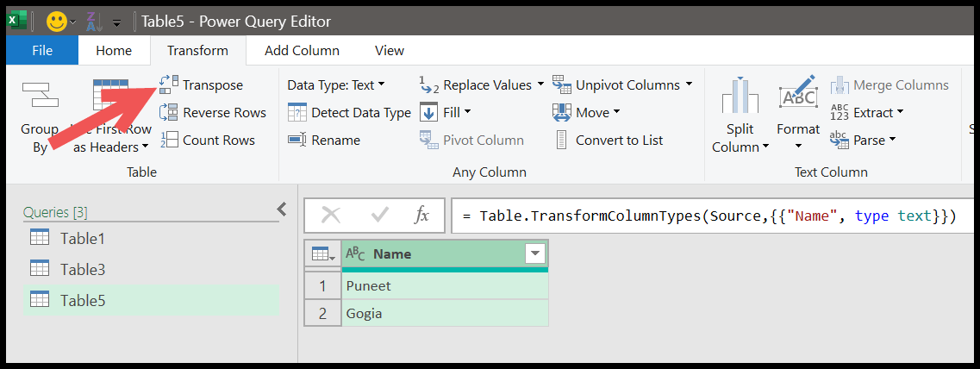Open the File tab
The height and width of the screenshot is (369, 980).
pyautogui.click(x=42, y=51)
